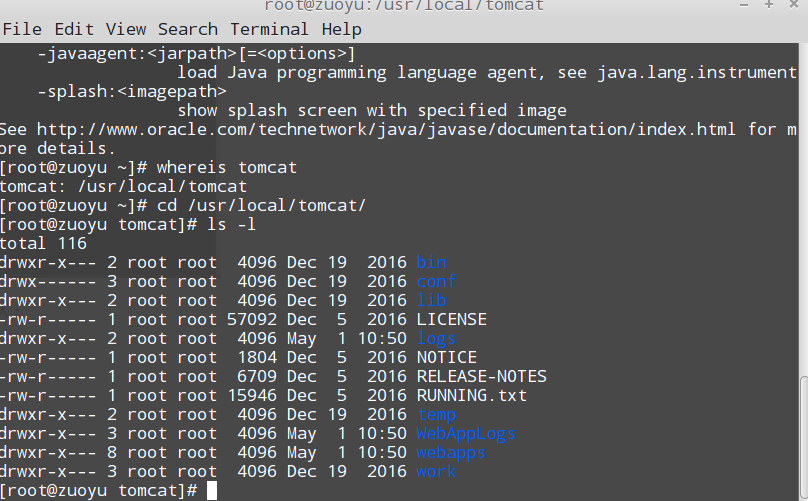Click the logs directory name

click(436, 338)
